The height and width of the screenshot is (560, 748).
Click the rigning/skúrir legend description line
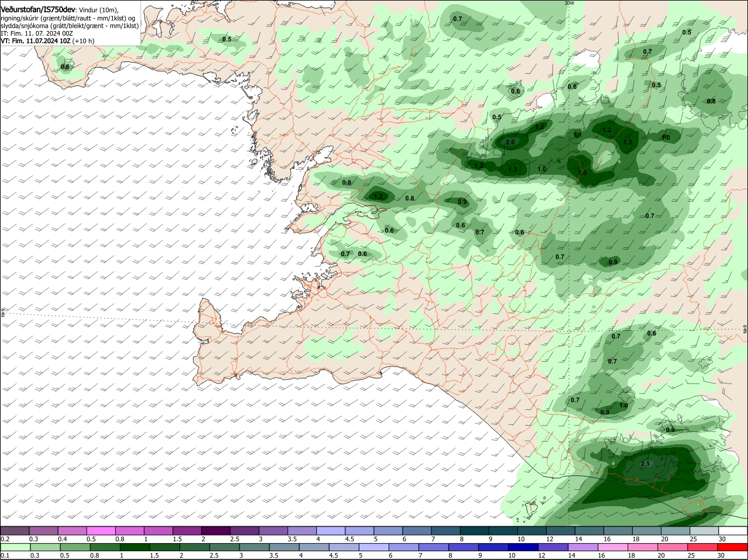click(68, 18)
